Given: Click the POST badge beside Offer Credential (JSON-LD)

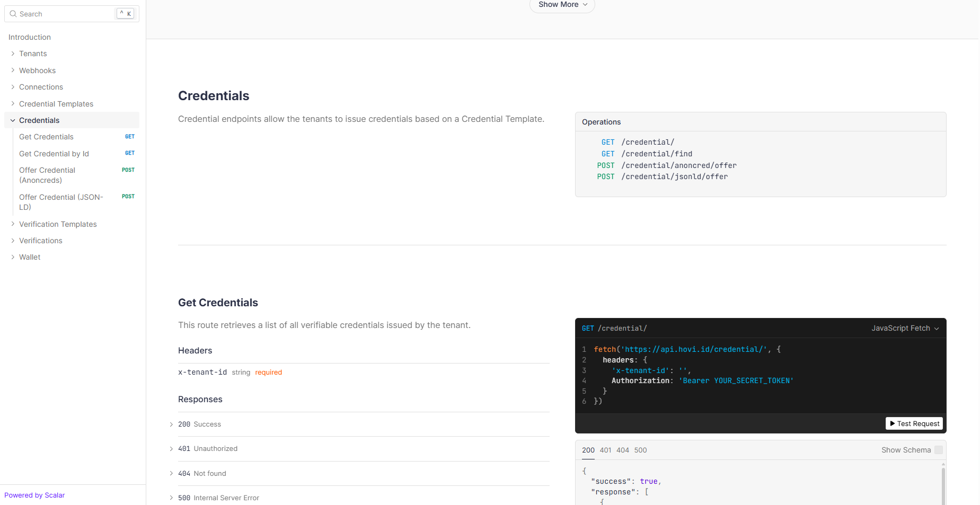Looking at the screenshot, I should click(128, 197).
